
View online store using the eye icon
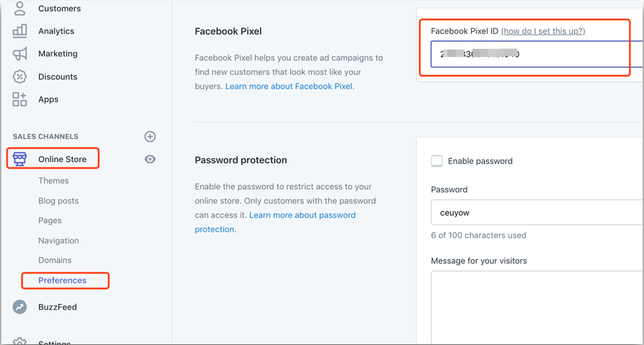point(150,159)
